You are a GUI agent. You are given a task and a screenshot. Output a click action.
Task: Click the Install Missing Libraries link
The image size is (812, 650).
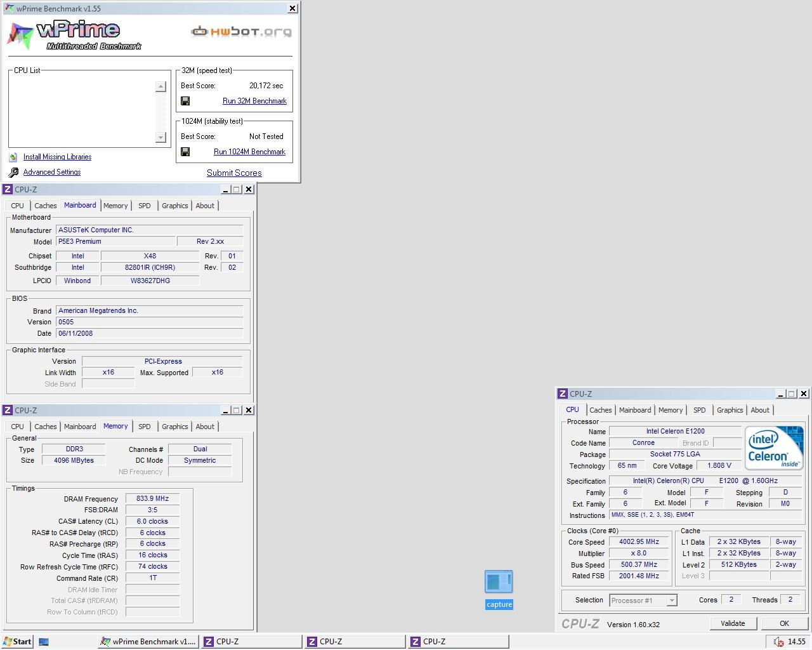coord(57,157)
